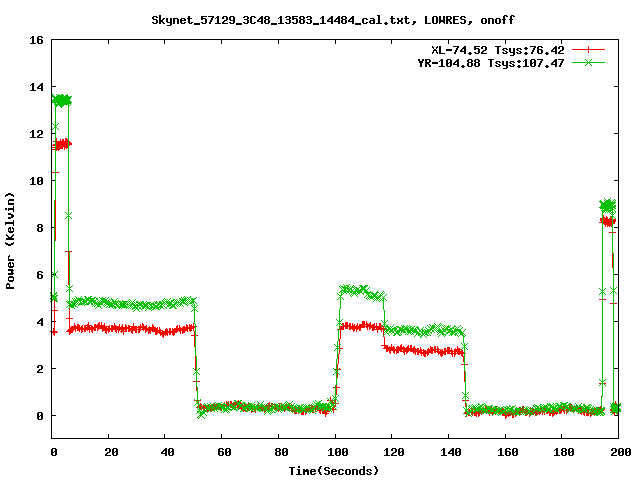
Task: Click x-axis tick label 100
Action: pos(338,452)
